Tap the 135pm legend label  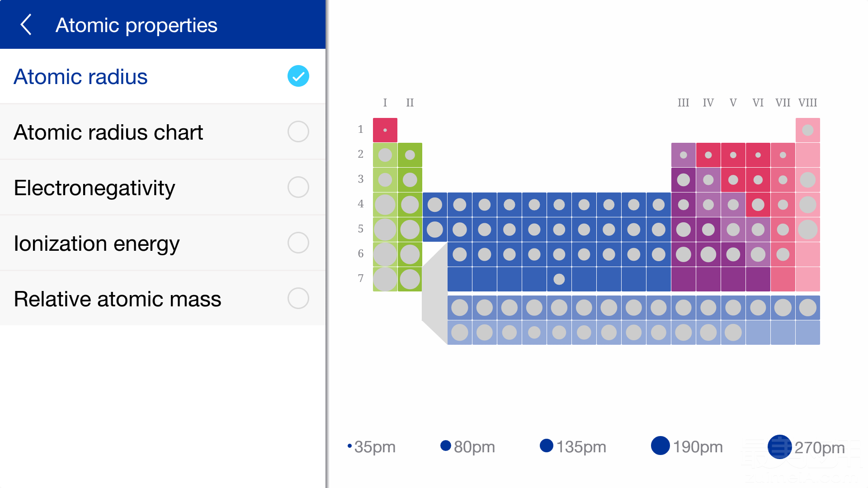tap(581, 447)
